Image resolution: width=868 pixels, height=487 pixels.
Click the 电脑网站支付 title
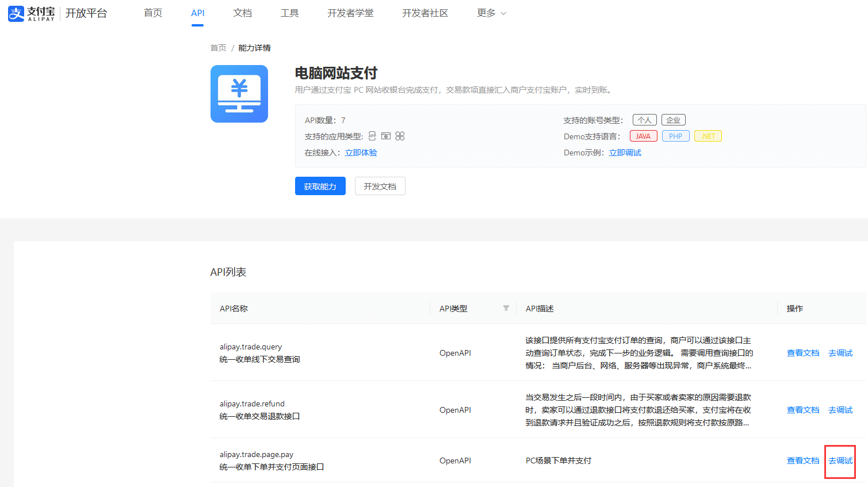tap(336, 73)
